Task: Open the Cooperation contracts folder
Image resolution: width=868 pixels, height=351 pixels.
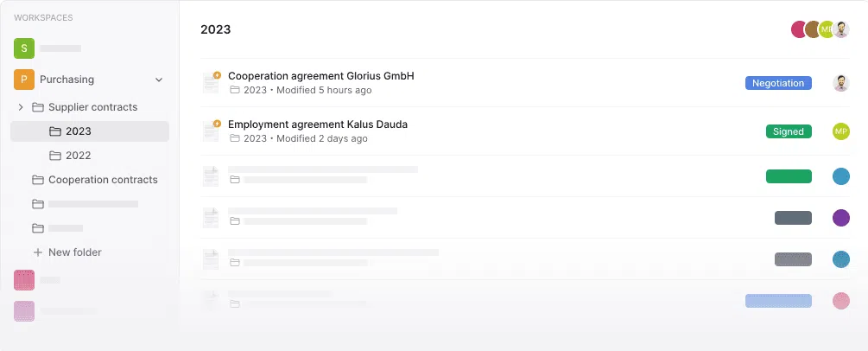Action: [x=103, y=180]
